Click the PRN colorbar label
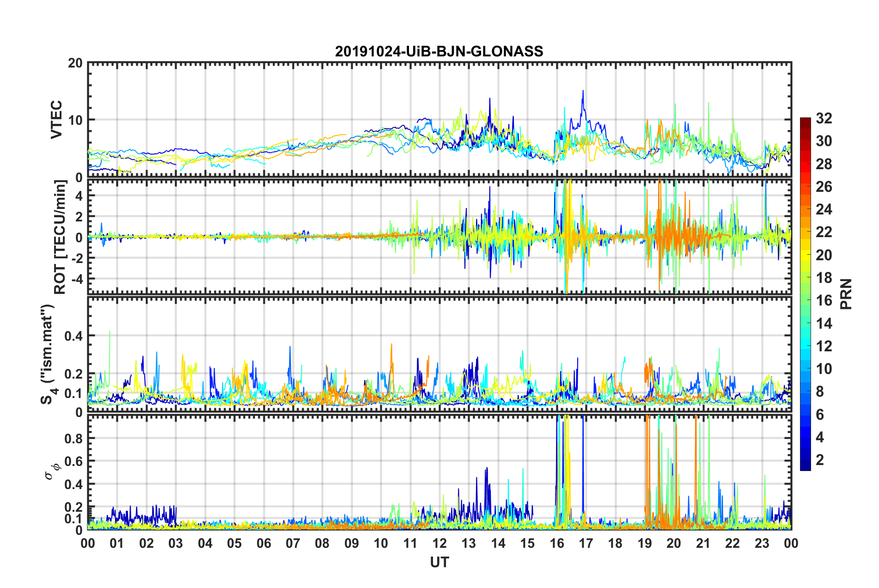 846,294
